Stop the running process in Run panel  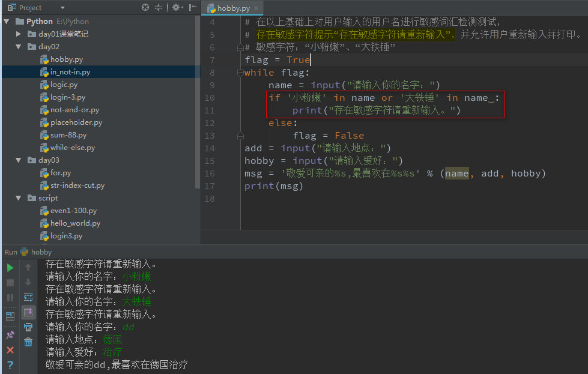tap(10, 283)
